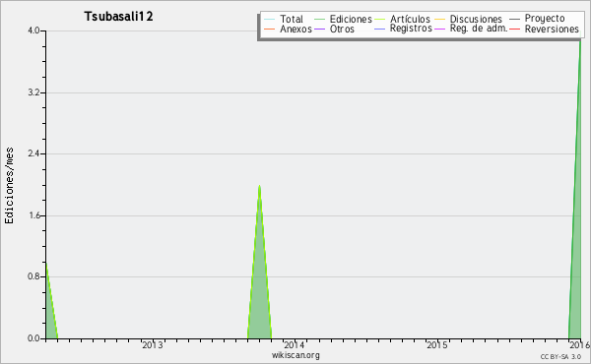
Task: Click the CC BY-SA 3.0 license text
Action: 560,357
